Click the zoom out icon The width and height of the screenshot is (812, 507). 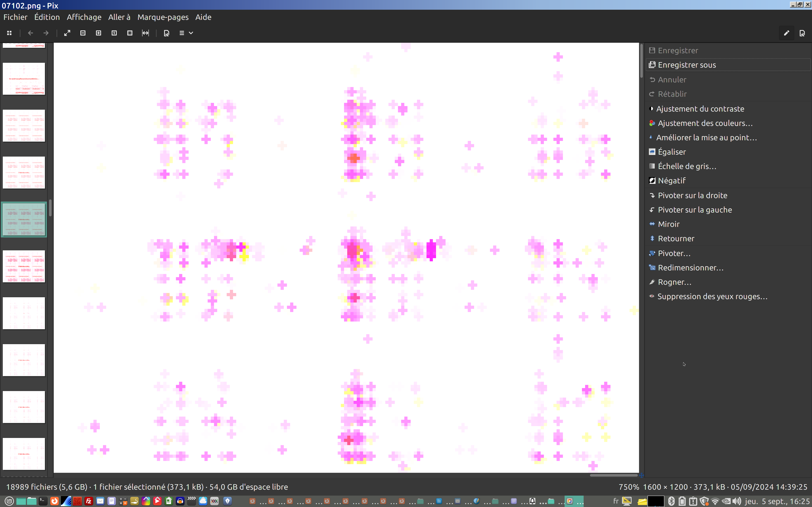pyautogui.click(x=83, y=33)
